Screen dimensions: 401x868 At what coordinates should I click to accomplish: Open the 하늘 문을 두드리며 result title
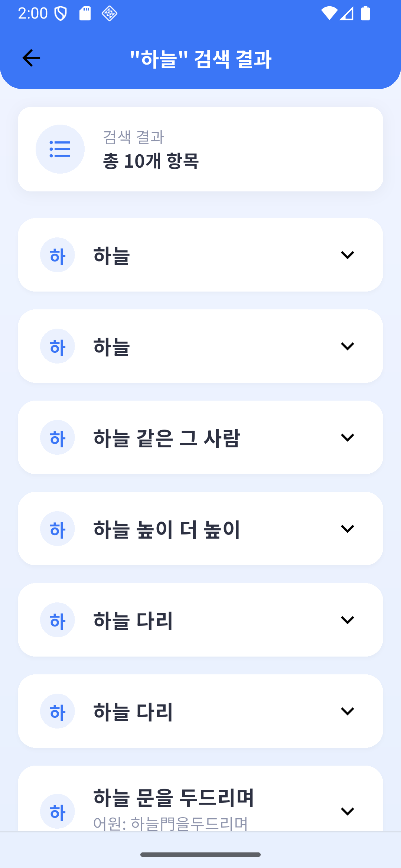coord(173,798)
